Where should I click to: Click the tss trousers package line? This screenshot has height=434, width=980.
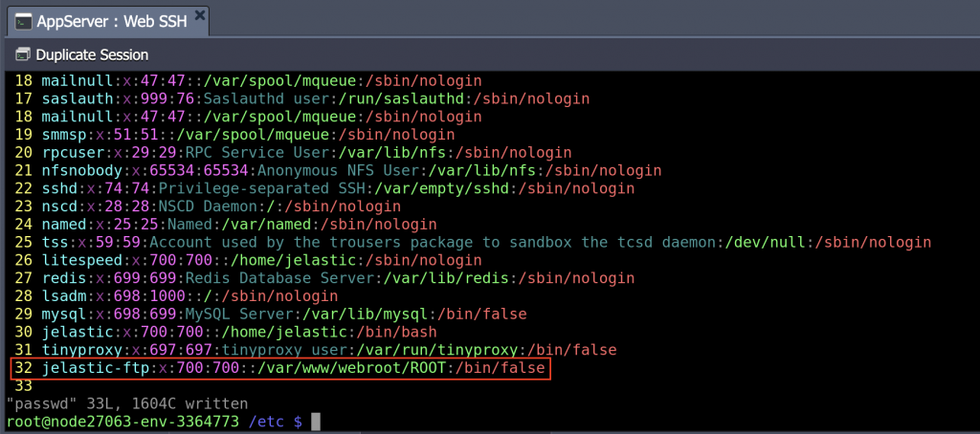(x=473, y=242)
